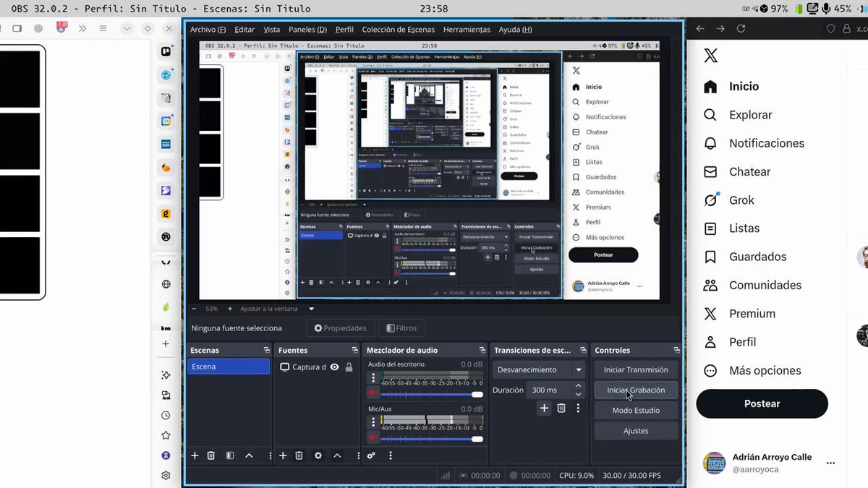868x488 pixels.
Task: Toggle the lock on the Captura source
Action: [x=349, y=367]
